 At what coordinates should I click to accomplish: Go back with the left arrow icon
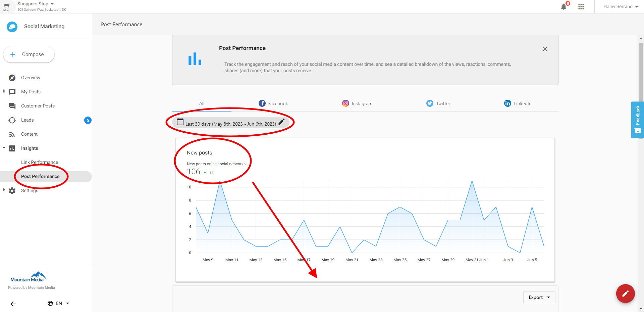click(13, 304)
